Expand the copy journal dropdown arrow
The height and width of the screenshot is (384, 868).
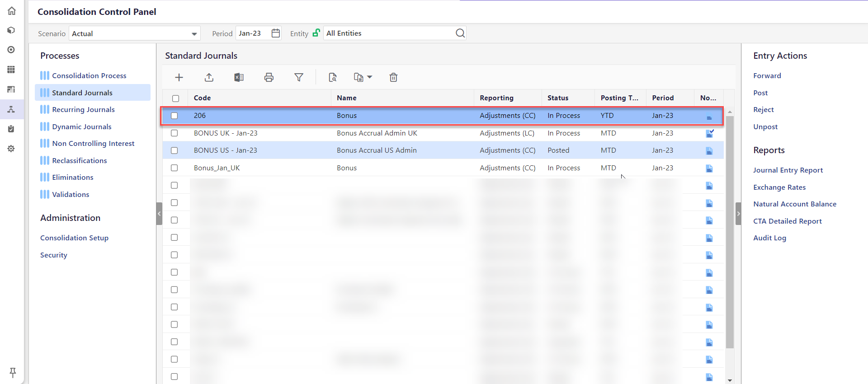point(370,77)
